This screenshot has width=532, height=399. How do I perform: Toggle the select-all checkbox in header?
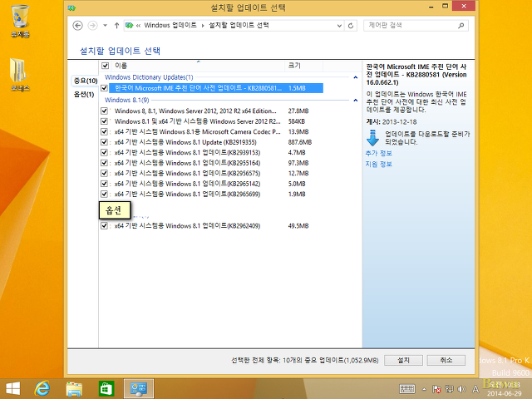click(106, 66)
